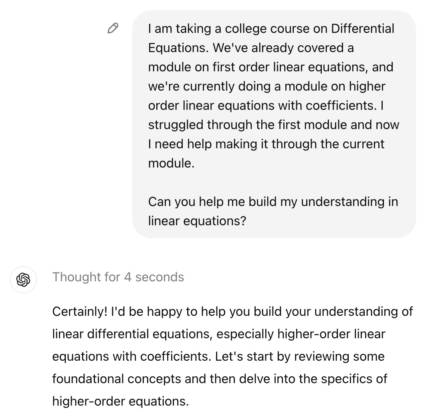Viewport: 424px width, 420px height.
Task: Click the line "we're currently doing a module on higher"
Action: click(267, 86)
